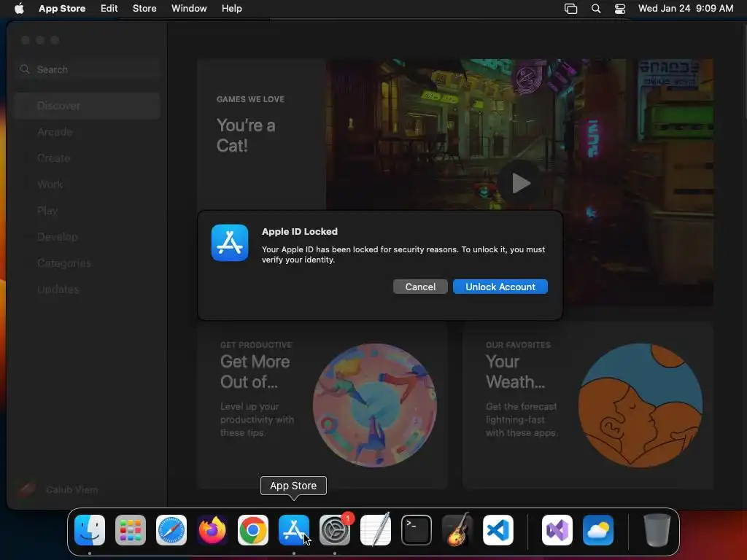Click the "GAMES WE LOVE" label
The height and width of the screenshot is (560, 747).
(250, 99)
